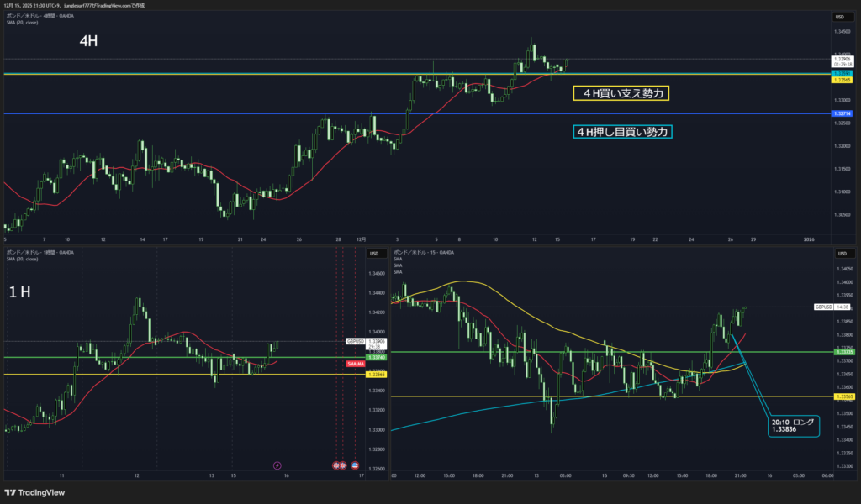The height and width of the screenshot is (504, 861).
Task: Click the US flag economic event icon
Action: pos(355,465)
